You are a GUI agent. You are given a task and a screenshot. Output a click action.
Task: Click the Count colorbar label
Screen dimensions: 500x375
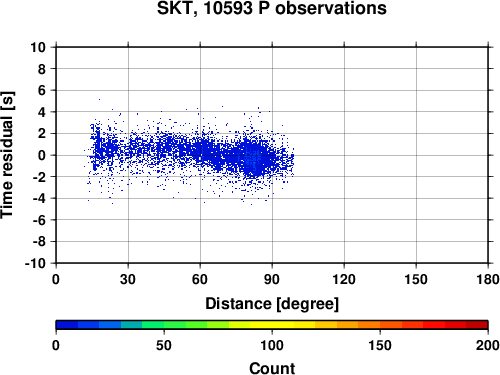pos(272,369)
